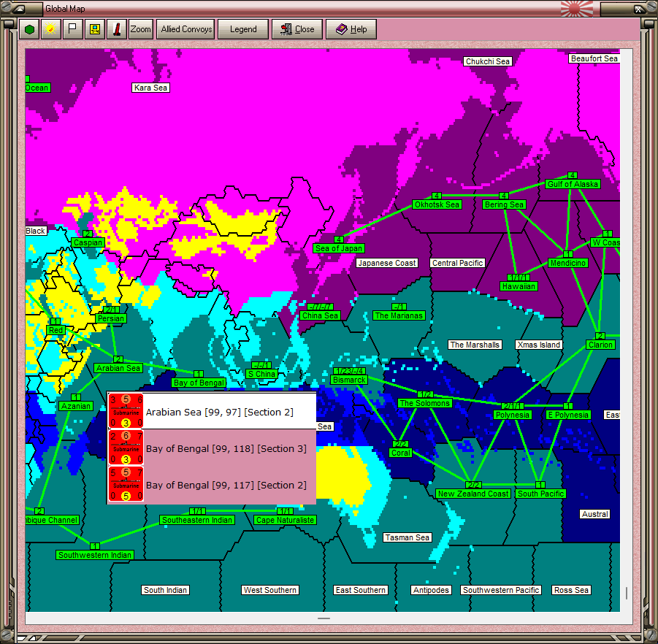Select submarine counter in Bay of Bengal Section 2 row
This screenshot has height=644, width=658.
pyautogui.click(x=126, y=484)
